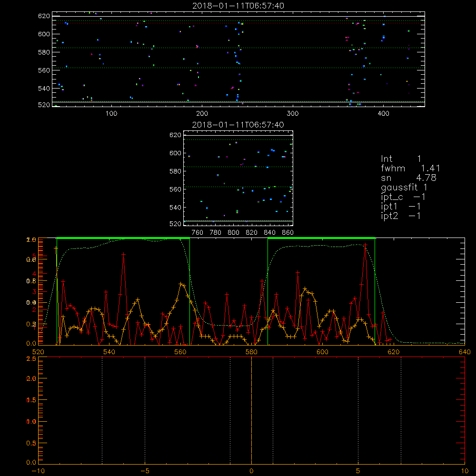The width and height of the screenshot is (476, 476).
Task: Click y-axis label 2.5 on bottom plot
Action: coord(31,359)
